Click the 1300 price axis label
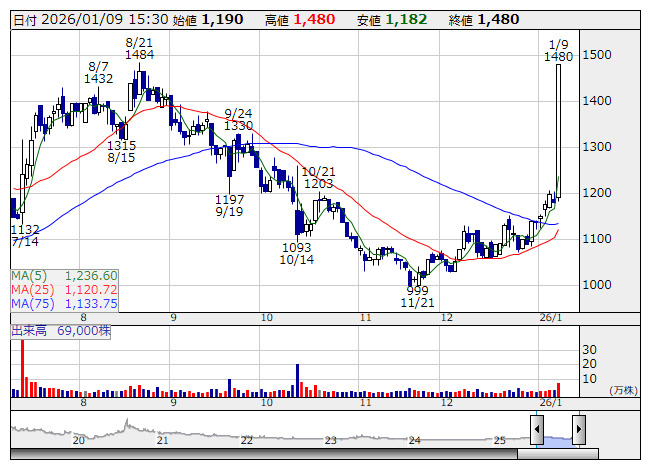The height and width of the screenshot is (470, 653). tap(597, 147)
